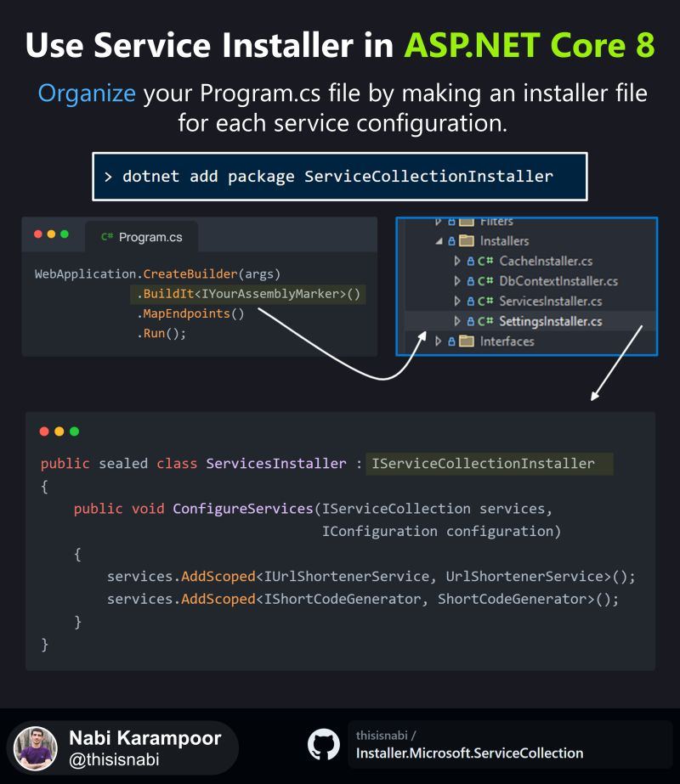Select the Interfaces folder label

click(x=507, y=341)
